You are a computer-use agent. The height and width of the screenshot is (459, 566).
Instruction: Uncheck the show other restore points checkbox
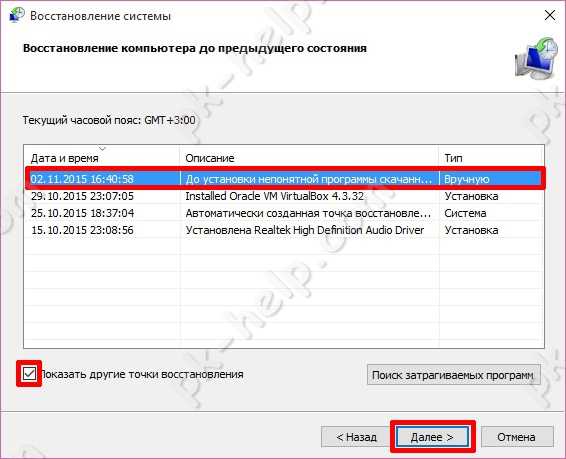click(x=29, y=374)
